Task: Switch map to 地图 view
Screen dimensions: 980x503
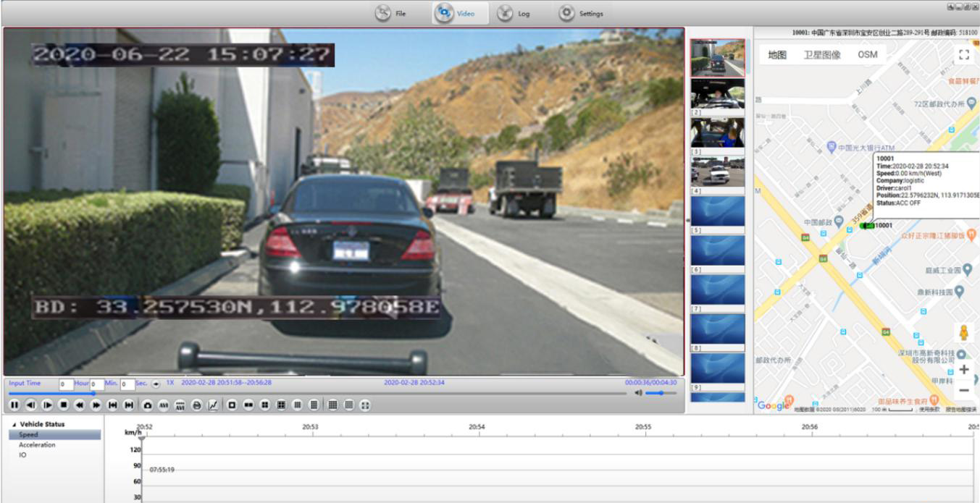Action: point(777,54)
